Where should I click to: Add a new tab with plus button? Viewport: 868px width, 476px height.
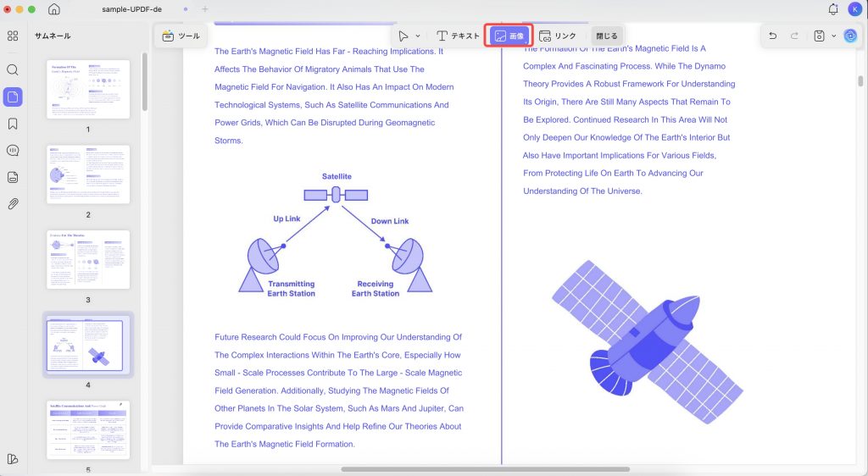click(x=205, y=9)
